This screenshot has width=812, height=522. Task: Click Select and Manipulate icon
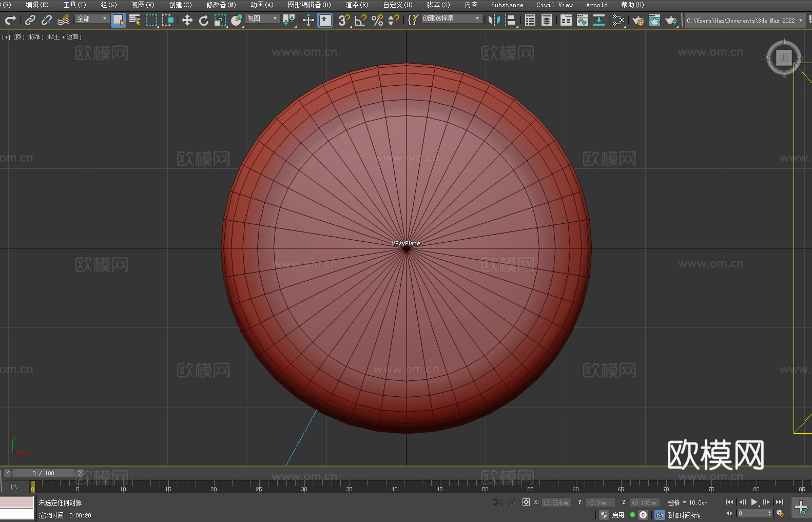308,20
